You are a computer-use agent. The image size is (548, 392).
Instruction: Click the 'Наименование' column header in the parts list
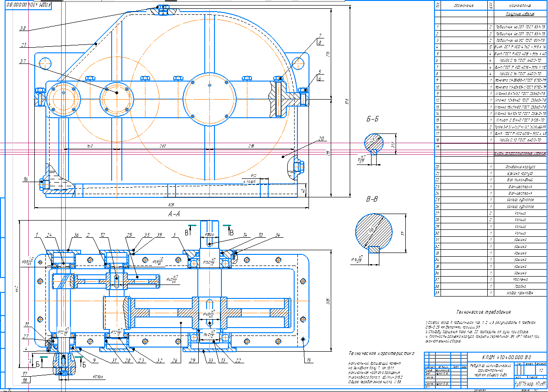tap(520, 6)
